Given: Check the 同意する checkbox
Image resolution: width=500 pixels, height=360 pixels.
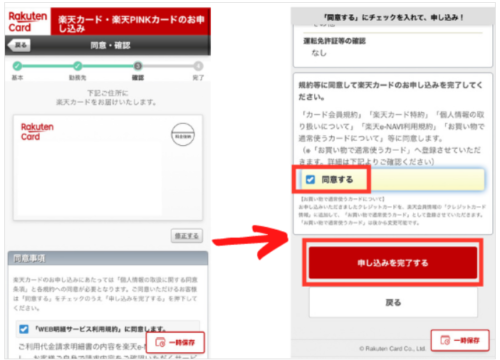Looking at the screenshot, I should click(x=310, y=180).
